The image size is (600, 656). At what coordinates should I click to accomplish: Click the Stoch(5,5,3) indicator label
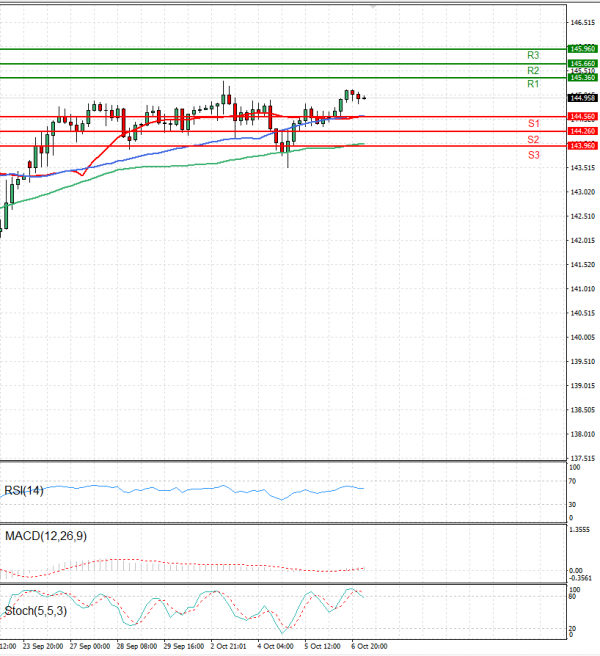(x=36, y=611)
